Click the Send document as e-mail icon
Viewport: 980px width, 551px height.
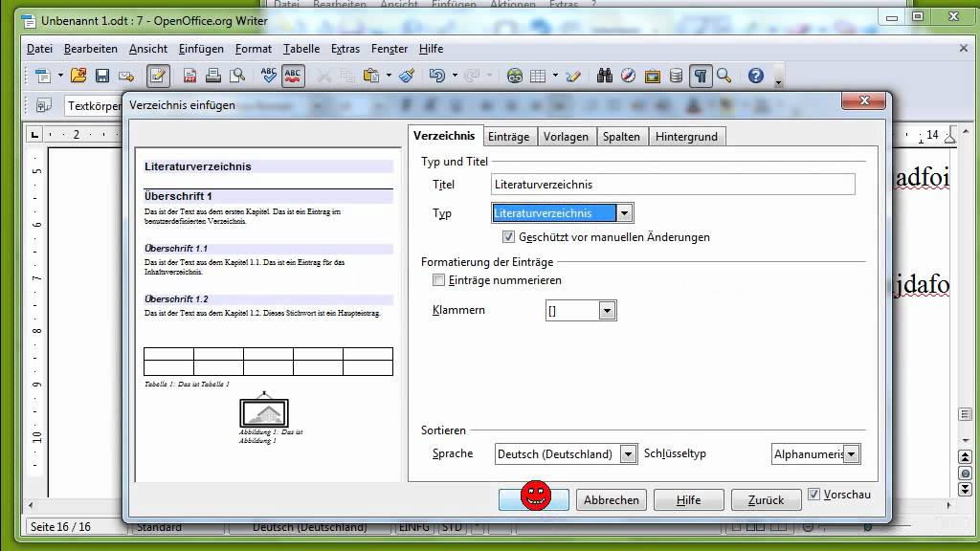click(x=127, y=77)
